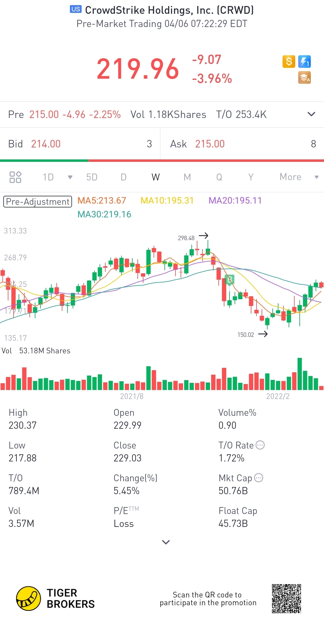The width and height of the screenshot is (324, 644).
Task: Tap the MA20:195.11 indicator label
Action: (235, 201)
